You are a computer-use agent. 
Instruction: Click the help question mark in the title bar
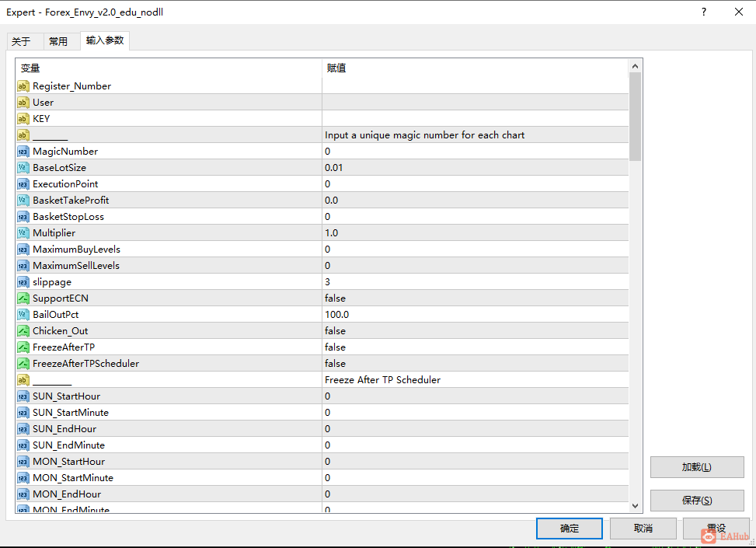coord(704,12)
